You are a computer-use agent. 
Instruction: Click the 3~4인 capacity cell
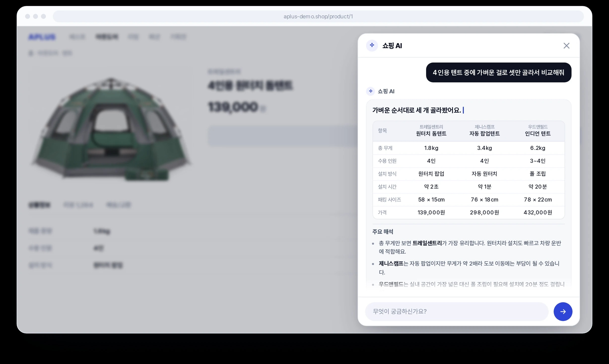pyautogui.click(x=538, y=161)
